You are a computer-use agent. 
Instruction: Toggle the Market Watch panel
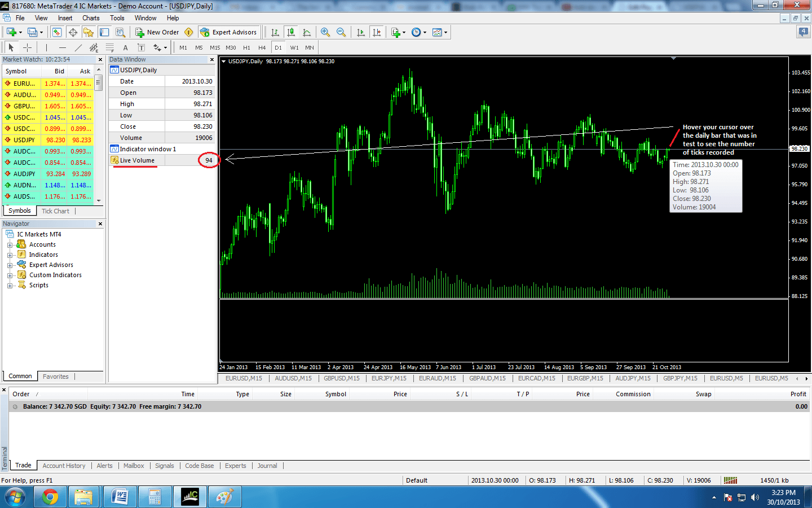click(x=57, y=32)
